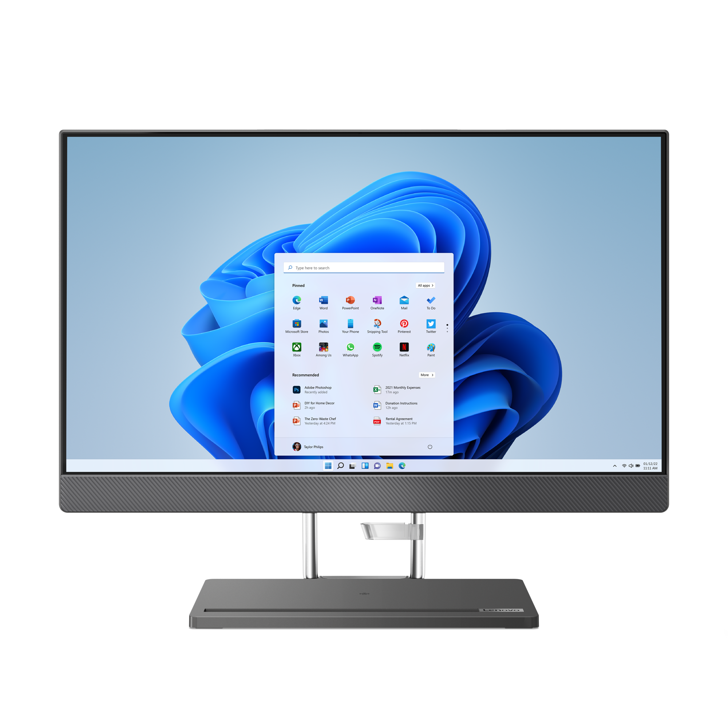Click the Search bar in Start menu
Image resolution: width=728 pixels, height=728 pixels.
coord(371,266)
